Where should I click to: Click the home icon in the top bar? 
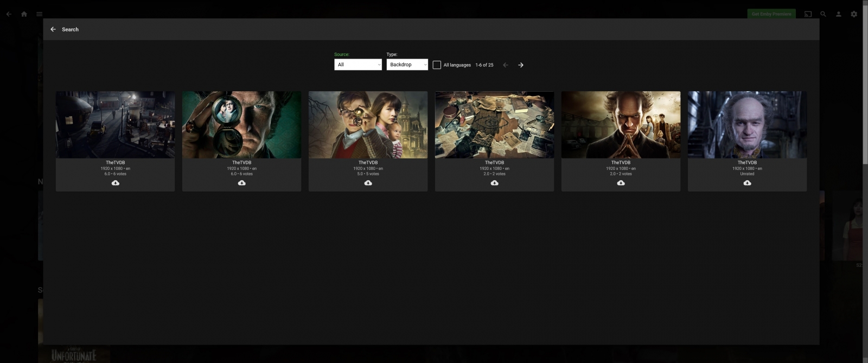tap(24, 14)
